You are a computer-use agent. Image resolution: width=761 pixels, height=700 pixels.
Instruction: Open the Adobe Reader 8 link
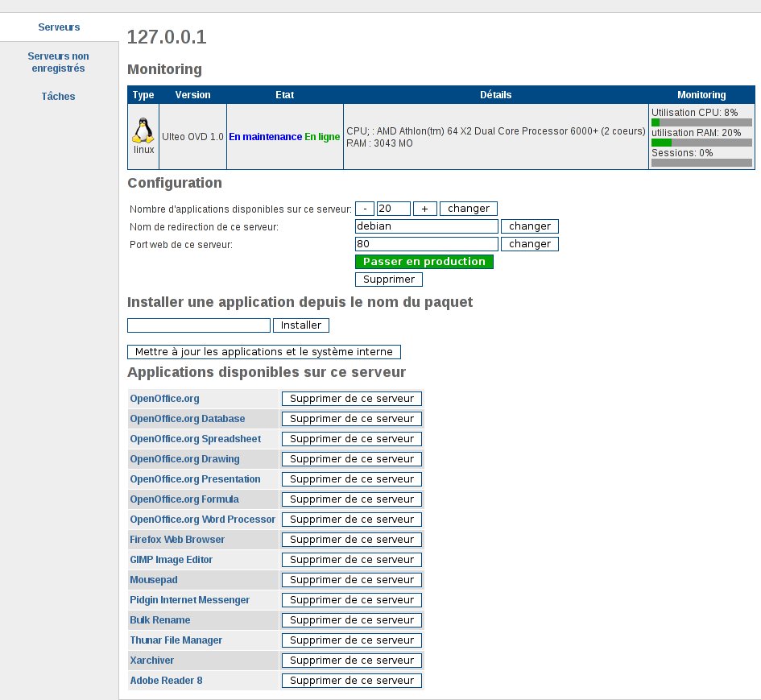coord(166,681)
